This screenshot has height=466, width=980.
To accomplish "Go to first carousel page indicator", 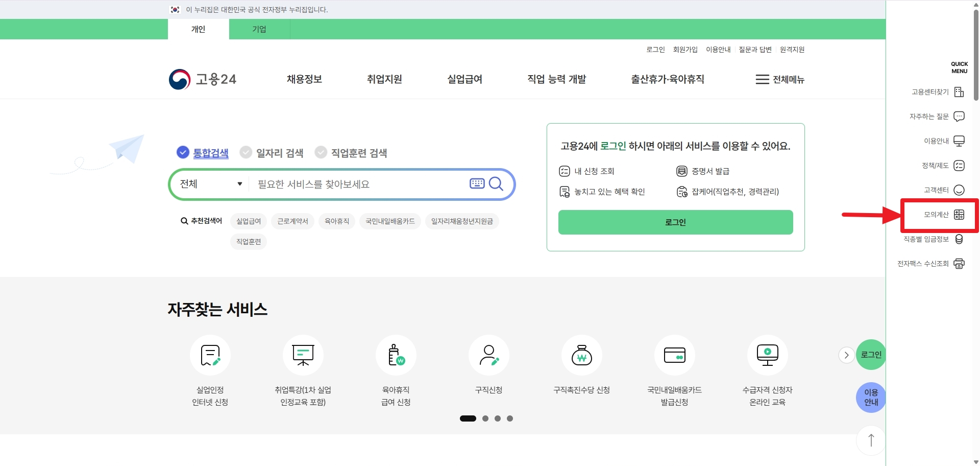I will [468, 418].
